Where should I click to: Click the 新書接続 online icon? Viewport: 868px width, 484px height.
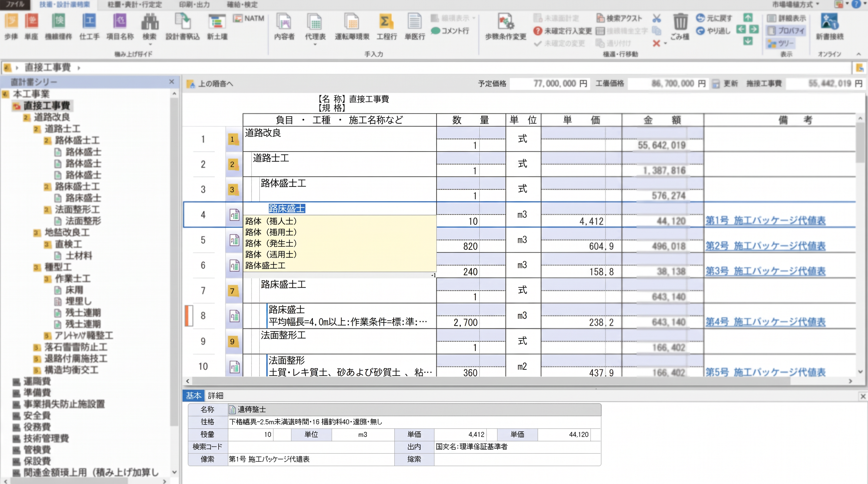[x=829, y=21]
